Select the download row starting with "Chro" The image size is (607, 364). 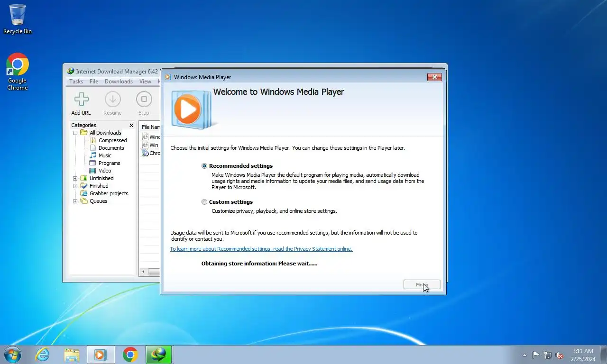point(151,153)
